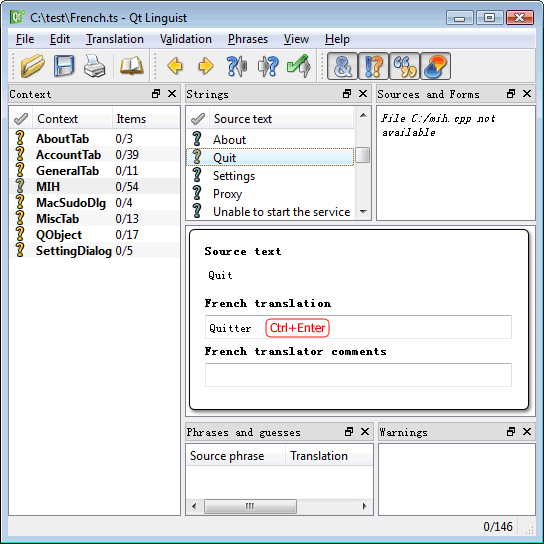Click the Strings list vertical scrollbar thumb
The image size is (544, 544).
coord(363,155)
